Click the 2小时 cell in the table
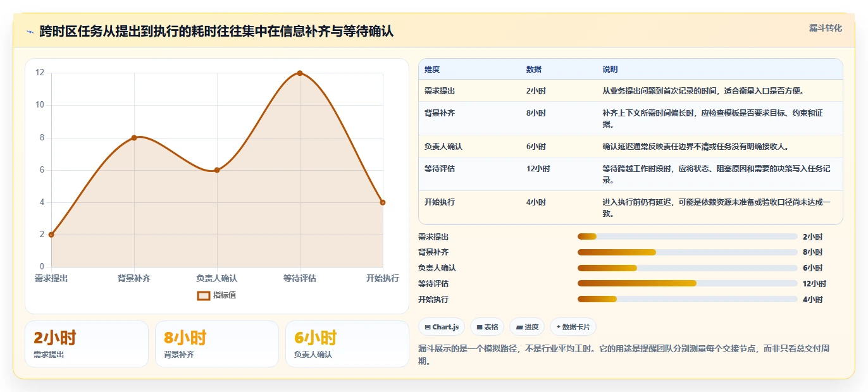This screenshot has width=868, height=392. coord(536,91)
